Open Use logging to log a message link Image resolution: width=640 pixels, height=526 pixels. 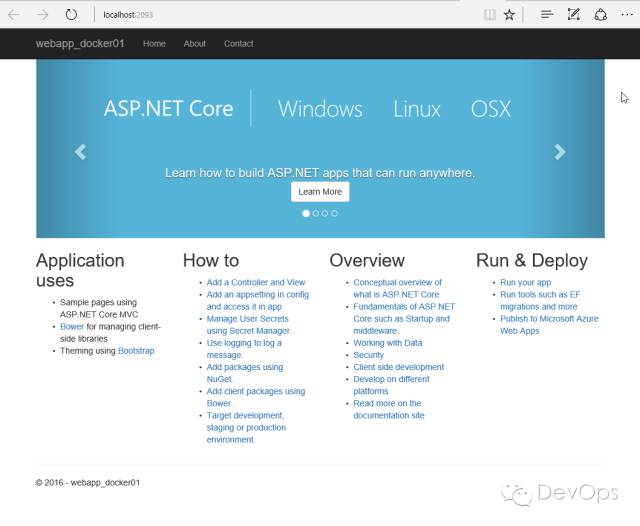point(244,349)
